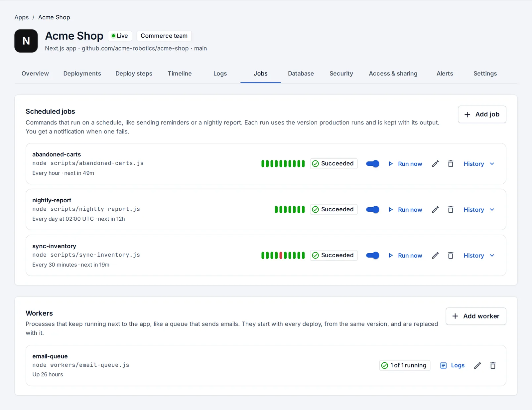
Task: Go to the Alerts tab
Action: 445,74
